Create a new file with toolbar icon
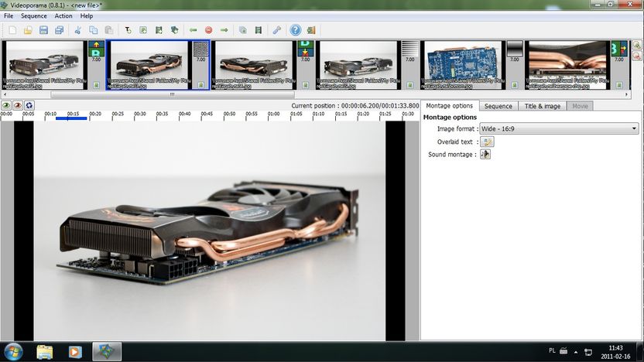The height and width of the screenshot is (362, 644). pos(12,30)
